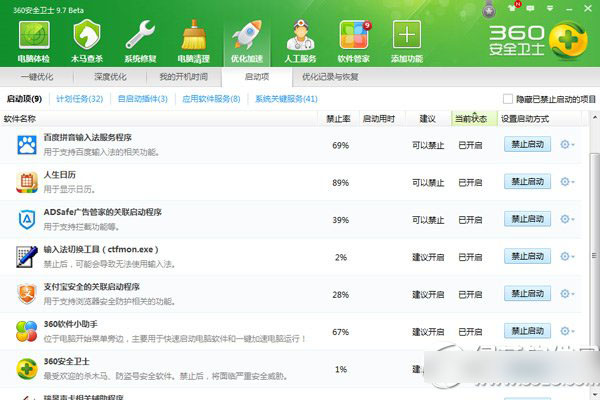Select the 启动项 tab

(x=257, y=77)
